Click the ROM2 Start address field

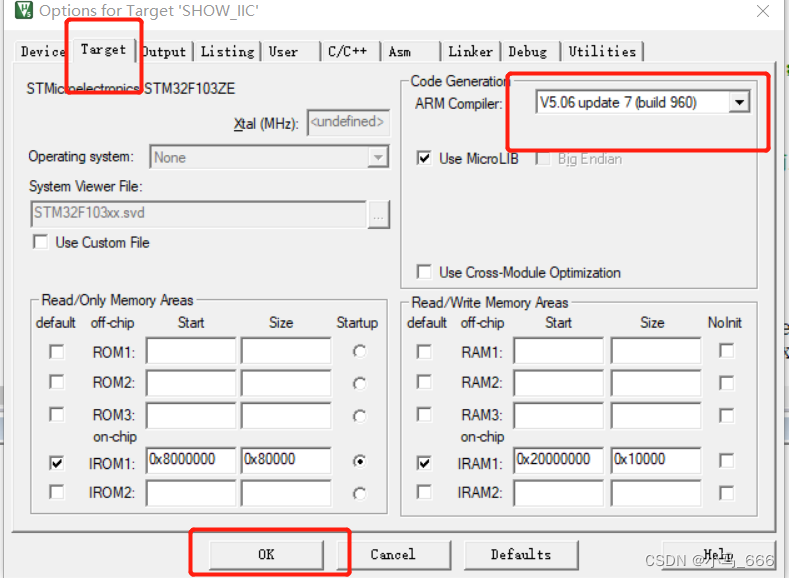click(191, 383)
